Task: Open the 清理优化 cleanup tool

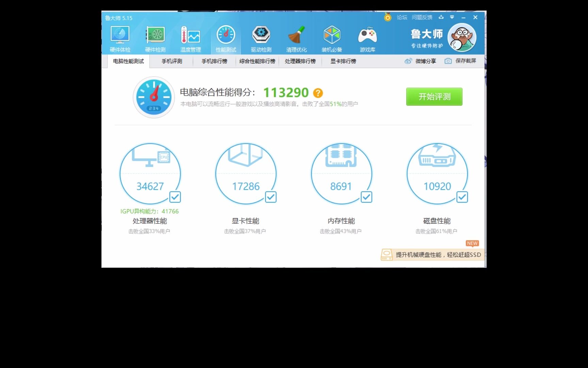Action: point(297,38)
